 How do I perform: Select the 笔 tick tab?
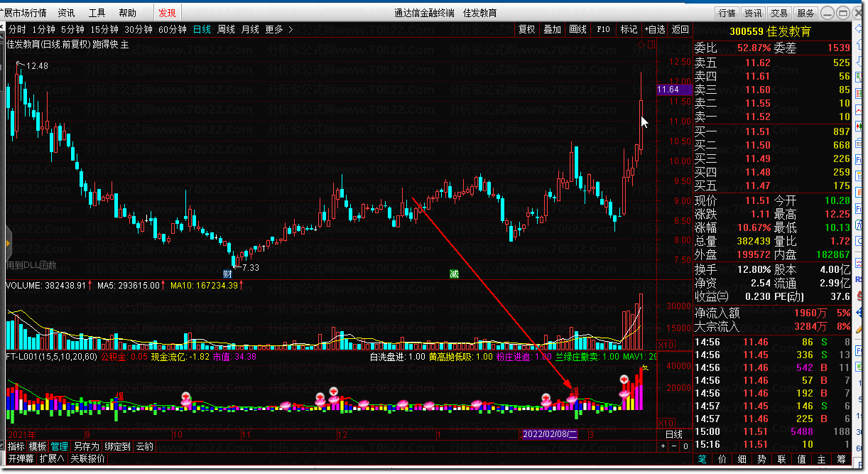702,459
